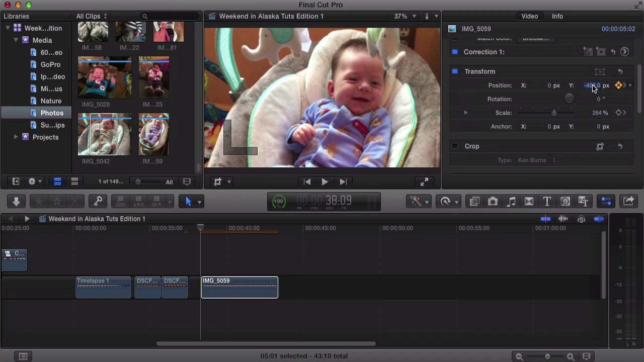Screen dimensions: 644x362
Task: Open the keyword editor key icon
Action: coord(98,202)
